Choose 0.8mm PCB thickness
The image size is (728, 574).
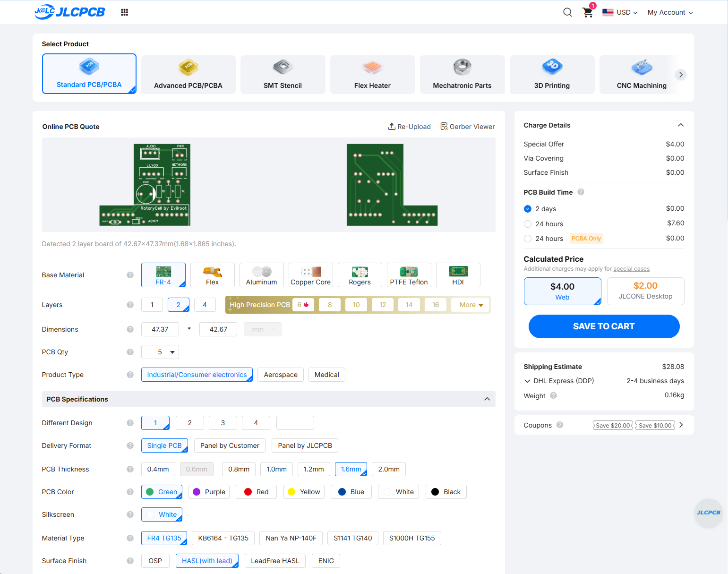pyautogui.click(x=239, y=469)
